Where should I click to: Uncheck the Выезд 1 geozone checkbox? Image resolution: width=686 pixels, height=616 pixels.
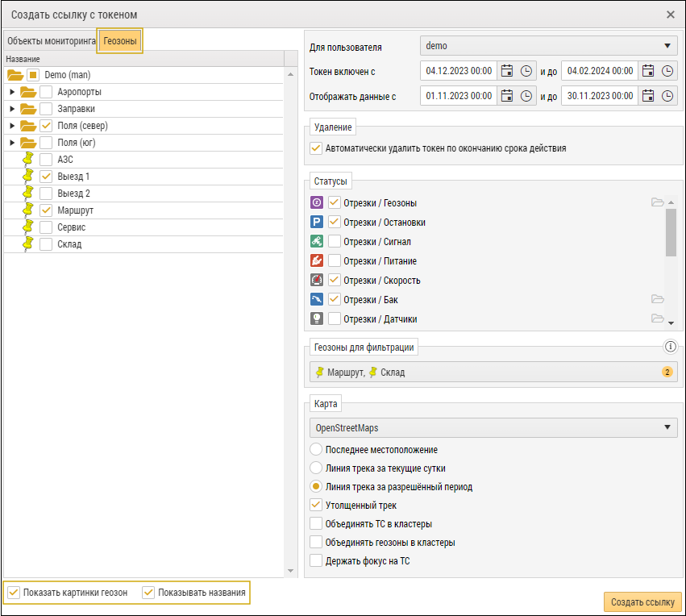pyautogui.click(x=46, y=177)
